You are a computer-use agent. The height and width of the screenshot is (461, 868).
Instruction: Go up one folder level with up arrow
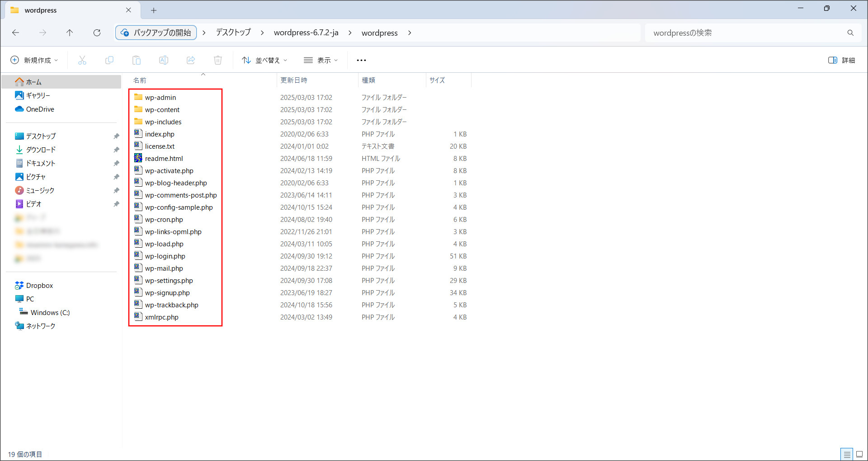(70, 33)
